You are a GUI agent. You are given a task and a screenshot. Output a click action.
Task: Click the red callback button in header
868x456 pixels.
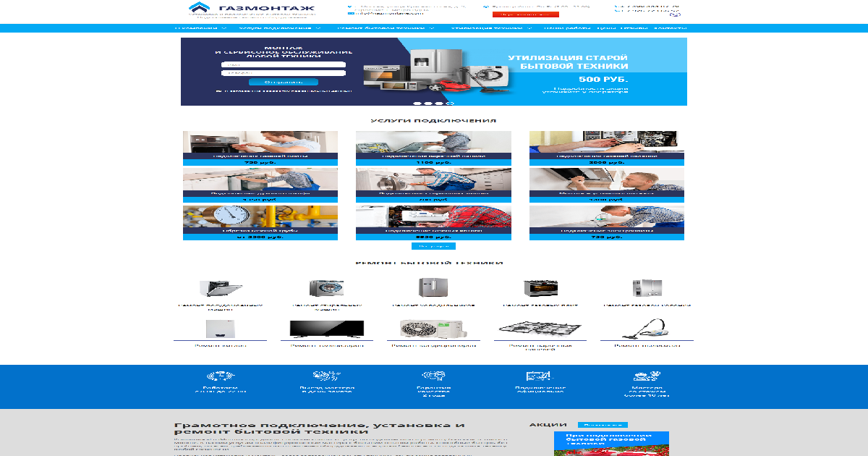pyautogui.click(x=526, y=14)
